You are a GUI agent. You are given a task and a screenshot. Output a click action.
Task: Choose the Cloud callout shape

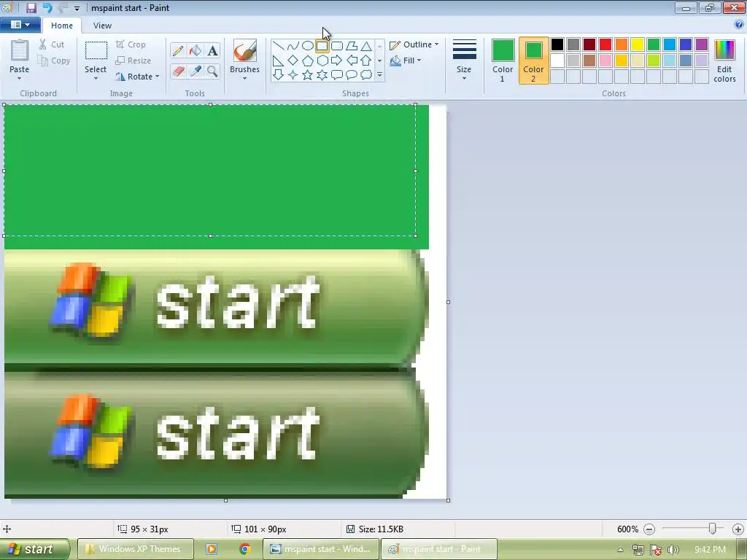(366, 75)
